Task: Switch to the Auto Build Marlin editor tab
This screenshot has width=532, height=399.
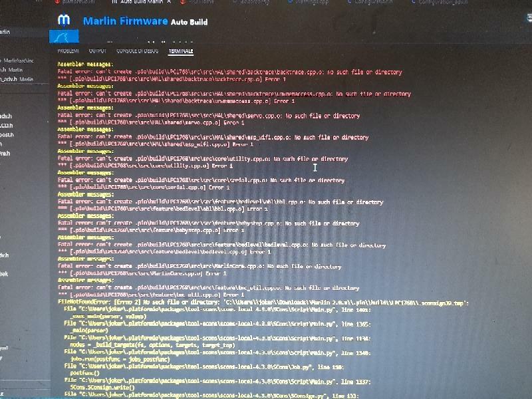Action: pyautogui.click(x=142, y=2)
